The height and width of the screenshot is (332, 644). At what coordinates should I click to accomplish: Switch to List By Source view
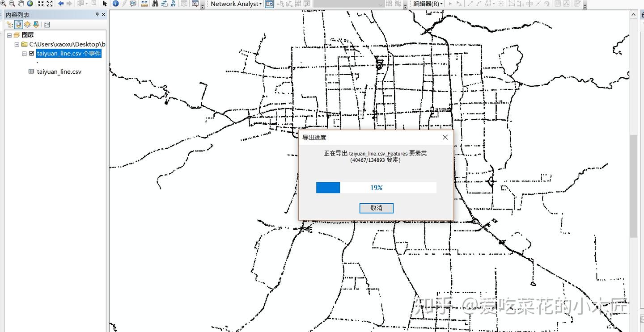(19, 25)
